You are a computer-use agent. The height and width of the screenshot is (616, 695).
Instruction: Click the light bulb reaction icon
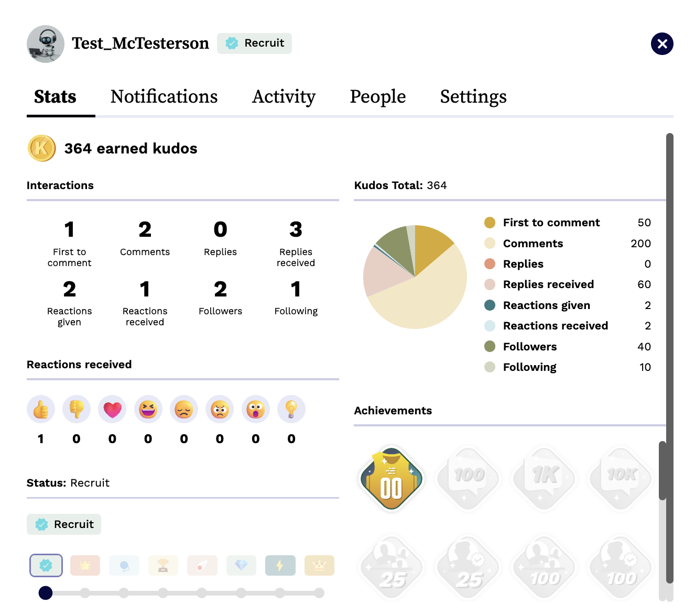(291, 409)
